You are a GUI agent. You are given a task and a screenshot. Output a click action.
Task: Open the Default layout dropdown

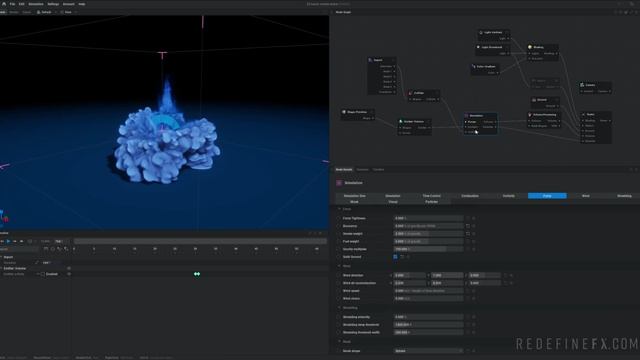click(46, 12)
